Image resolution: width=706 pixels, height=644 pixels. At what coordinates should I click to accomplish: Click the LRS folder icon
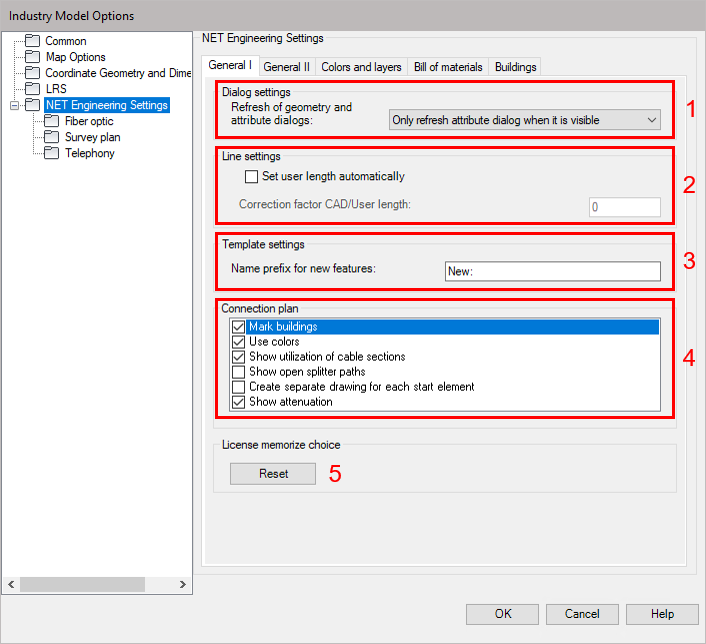click(32, 89)
